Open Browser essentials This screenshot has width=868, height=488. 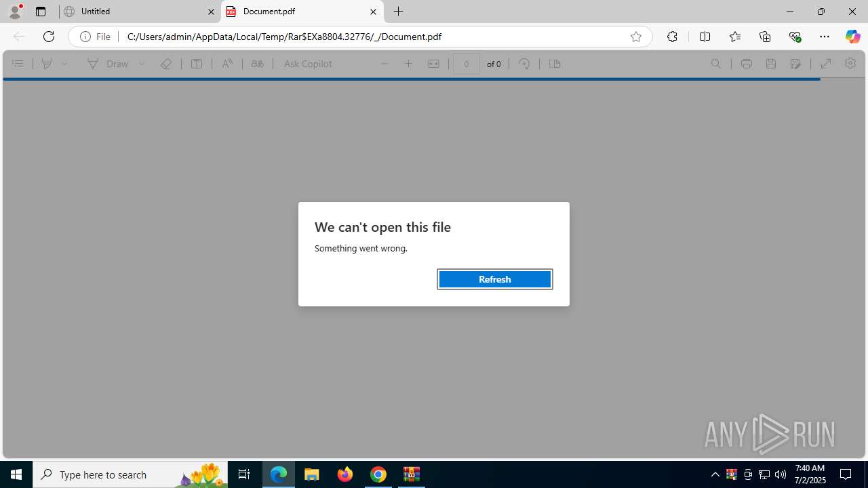(x=795, y=37)
